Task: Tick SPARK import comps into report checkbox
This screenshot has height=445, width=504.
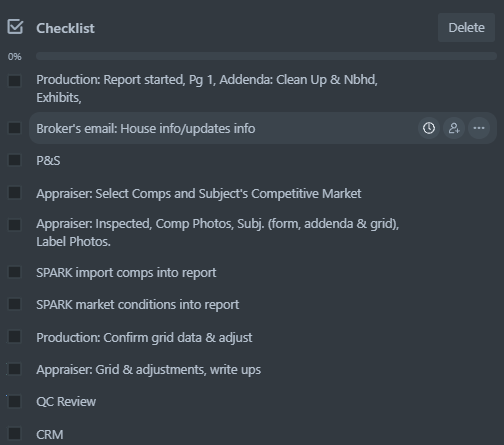Action: click(x=14, y=272)
